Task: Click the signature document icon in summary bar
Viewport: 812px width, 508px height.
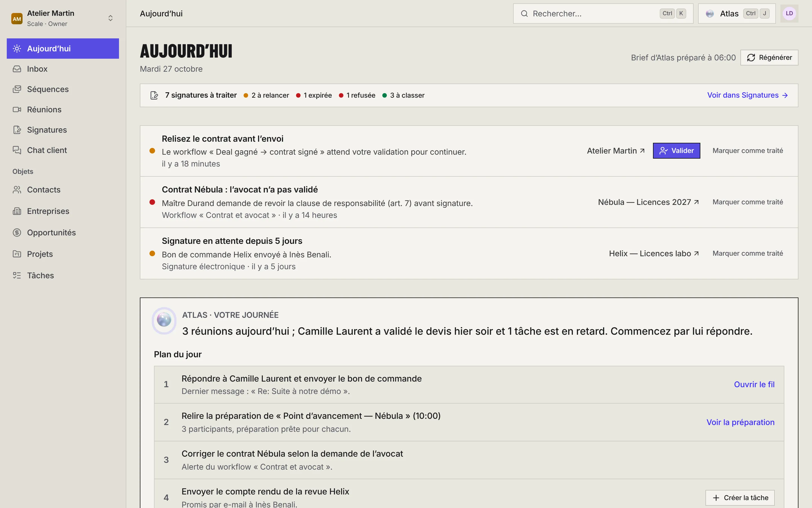Action: [x=154, y=95]
